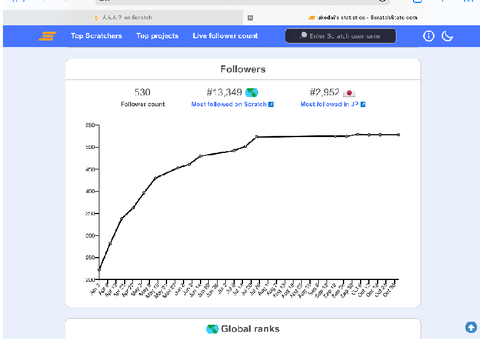Click the first data point on the followers chart
The height and width of the screenshot is (360, 480).
click(99, 269)
